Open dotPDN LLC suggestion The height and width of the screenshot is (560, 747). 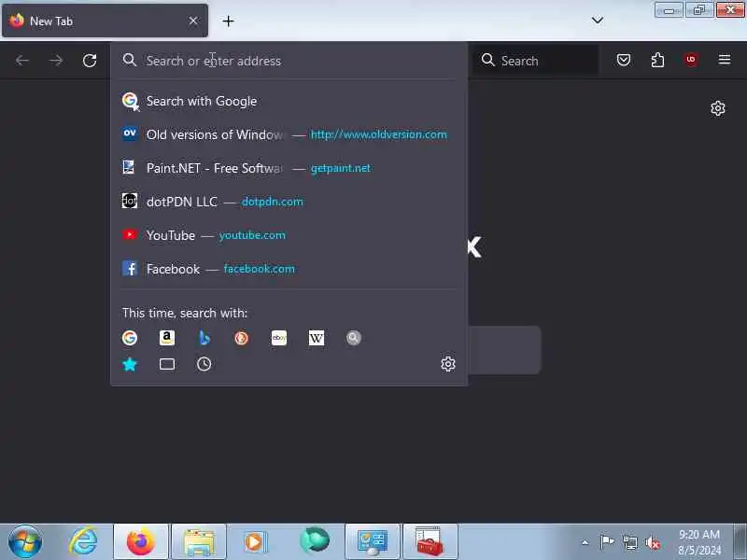(x=289, y=202)
